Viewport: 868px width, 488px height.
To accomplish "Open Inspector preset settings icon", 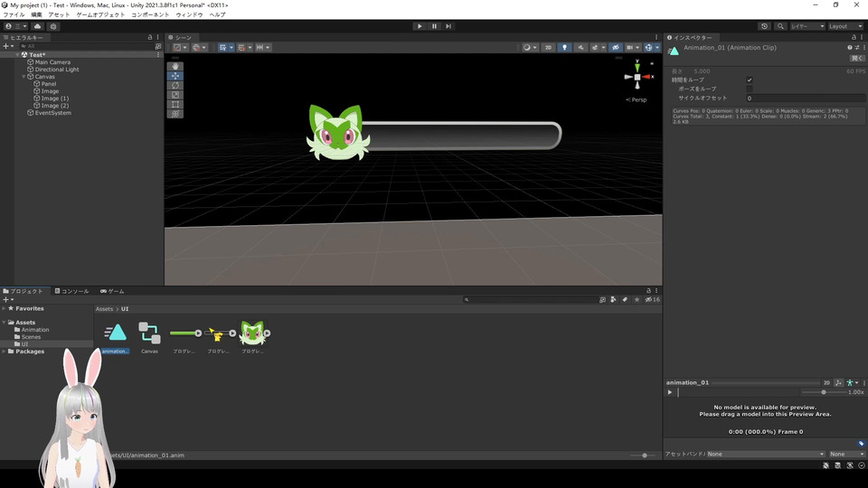I will [x=857, y=48].
